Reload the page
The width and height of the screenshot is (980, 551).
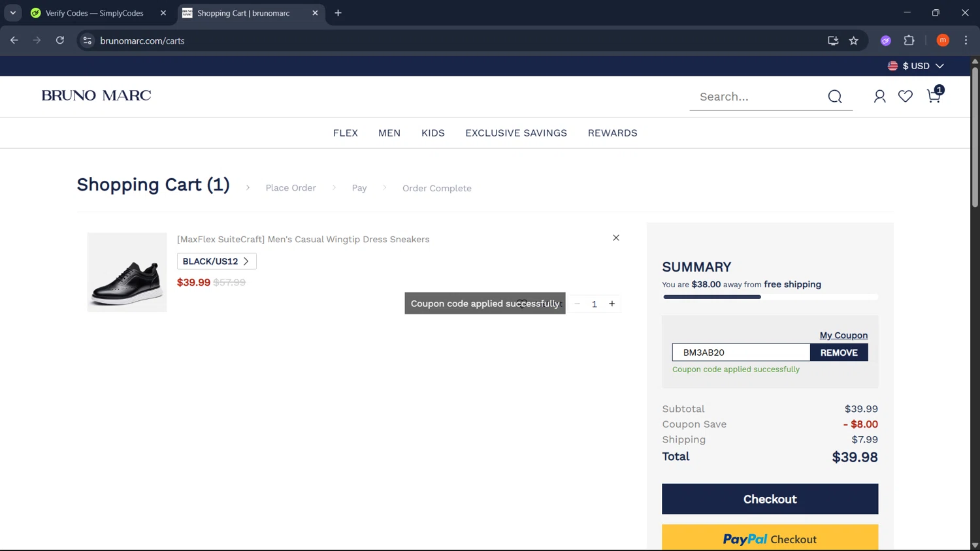pos(60,40)
